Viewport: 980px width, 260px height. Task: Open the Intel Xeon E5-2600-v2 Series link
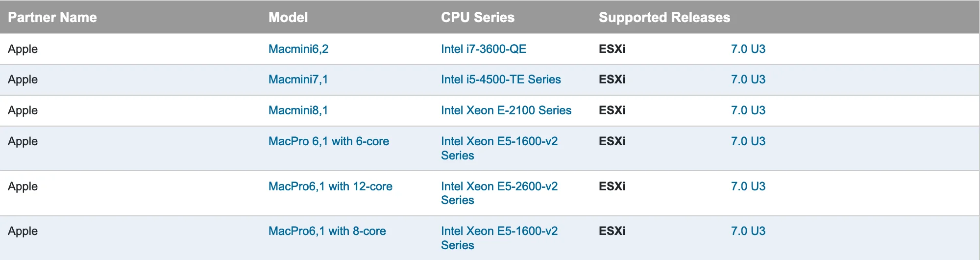(x=499, y=186)
